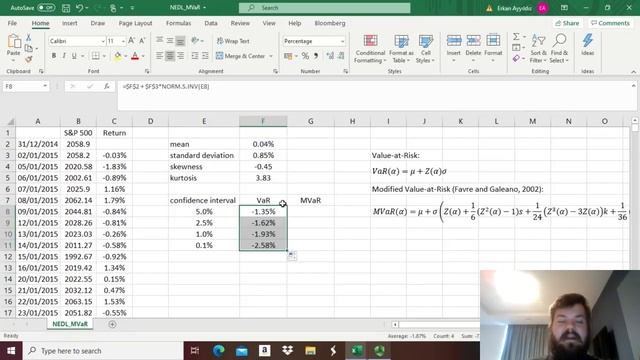Click the Insert cells icon
This screenshot has width=640, height=360.
[x=453, y=41]
